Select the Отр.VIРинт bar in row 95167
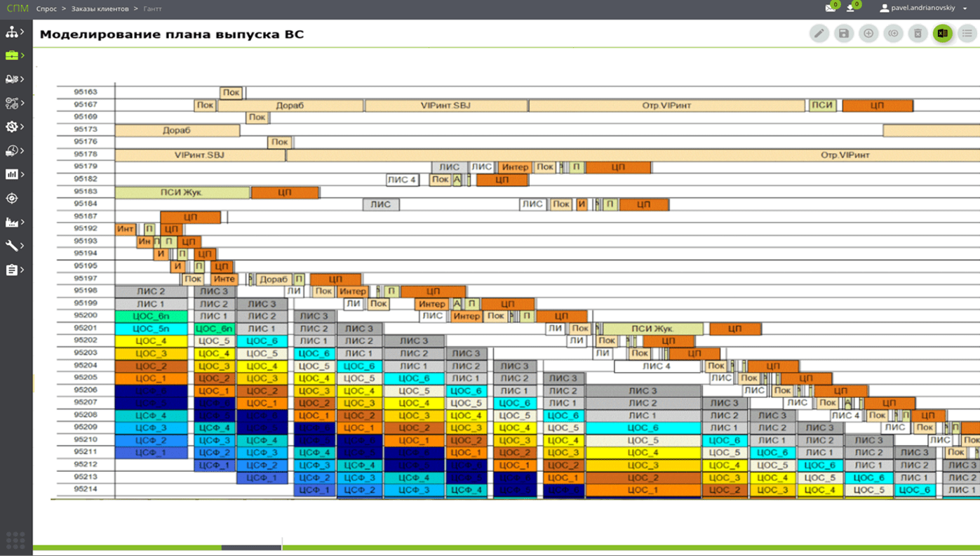This screenshot has width=980, height=556. [x=666, y=105]
